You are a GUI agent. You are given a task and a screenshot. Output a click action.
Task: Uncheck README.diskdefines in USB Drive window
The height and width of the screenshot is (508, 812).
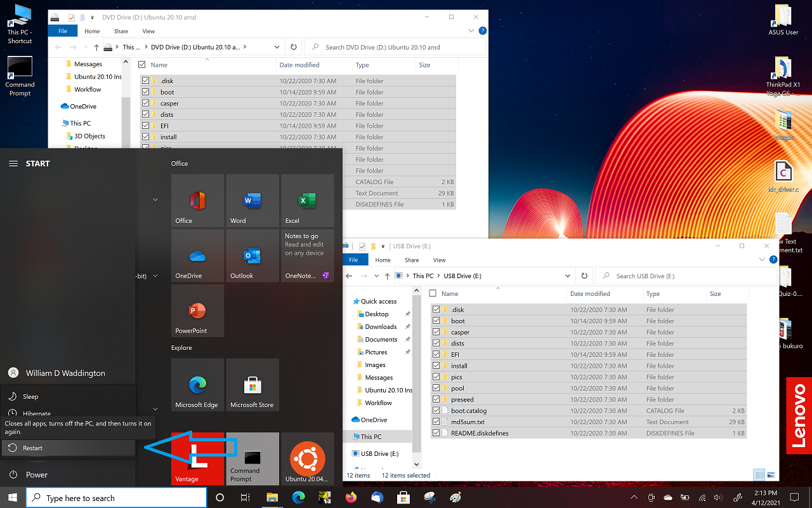436,433
